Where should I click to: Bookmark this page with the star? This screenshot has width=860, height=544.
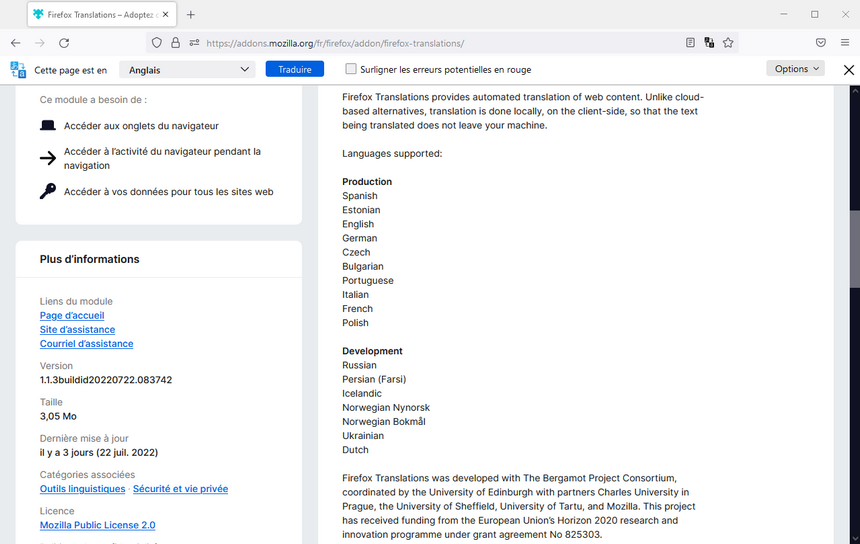point(728,43)
